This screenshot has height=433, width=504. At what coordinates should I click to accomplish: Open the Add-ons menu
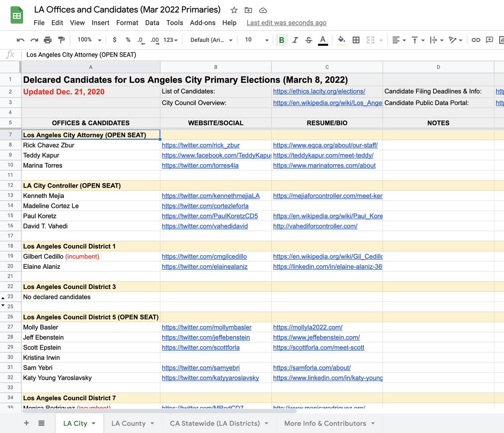point(202,23)
